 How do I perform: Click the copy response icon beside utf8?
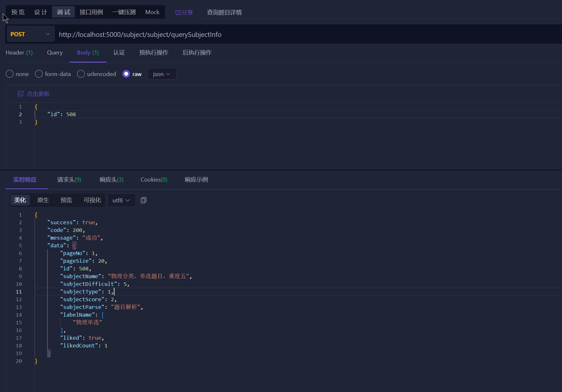point(144,200)
